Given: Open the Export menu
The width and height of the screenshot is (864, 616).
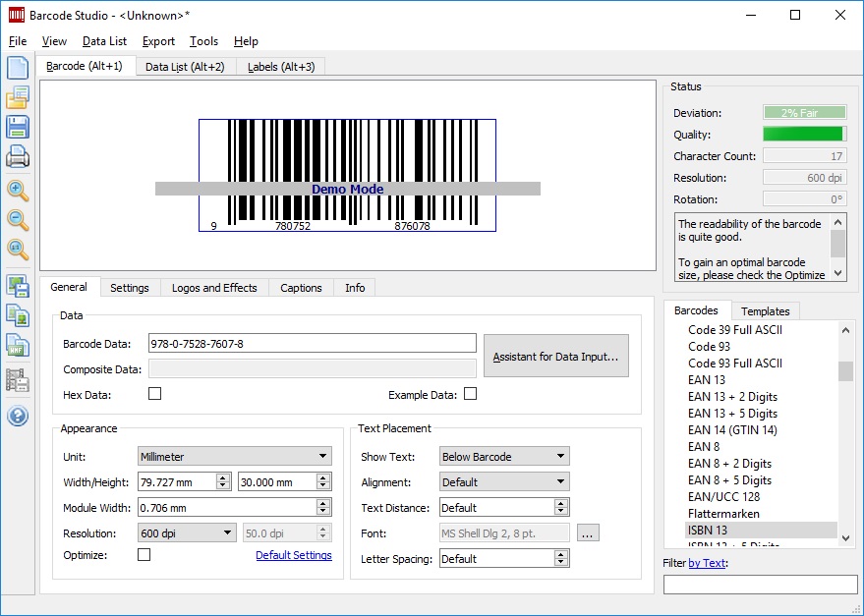Looking at the screenshot, I should point(157,41).
